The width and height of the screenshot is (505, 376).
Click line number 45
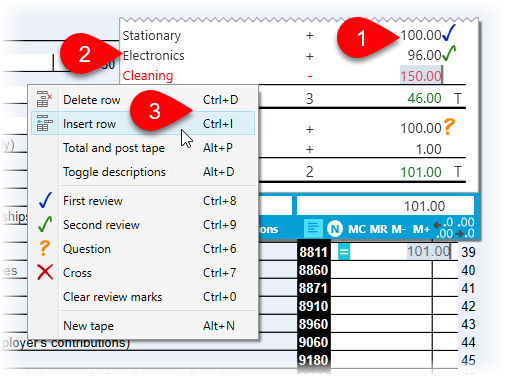tap(468, 360)
